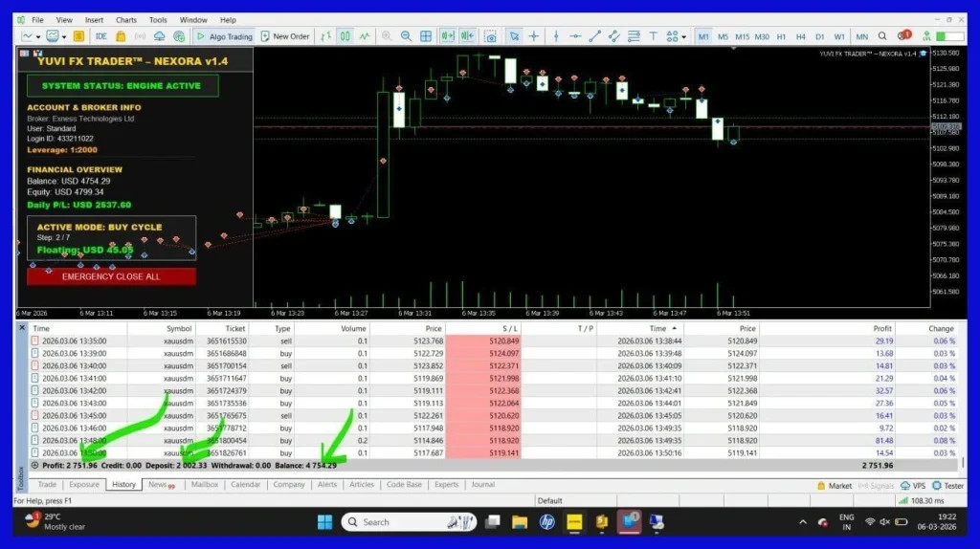Open the Charts menu
980x549 pixels.
coord(125,20)
